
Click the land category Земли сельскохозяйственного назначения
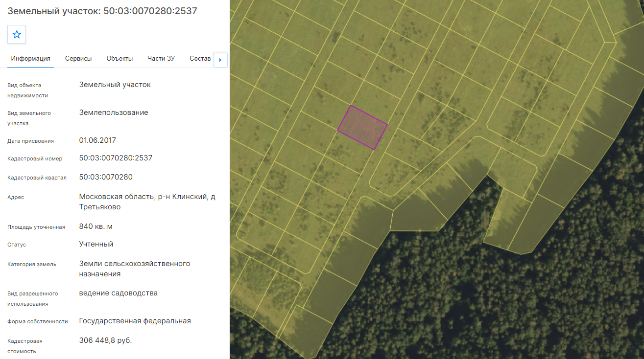pos(135,269)
